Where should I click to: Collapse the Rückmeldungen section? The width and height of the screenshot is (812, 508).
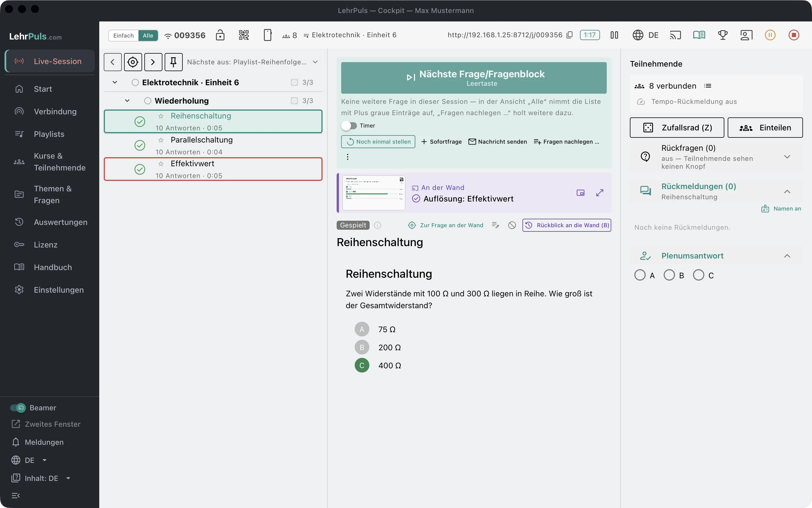(787, 192)
